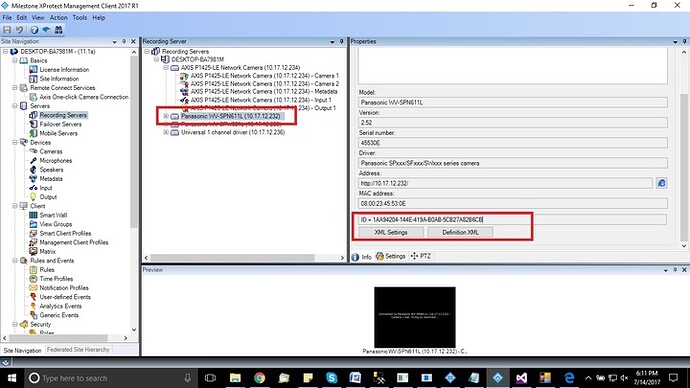690x388 pixels.
Task: Click the XML Settings button
Action: tap(391, 232)
